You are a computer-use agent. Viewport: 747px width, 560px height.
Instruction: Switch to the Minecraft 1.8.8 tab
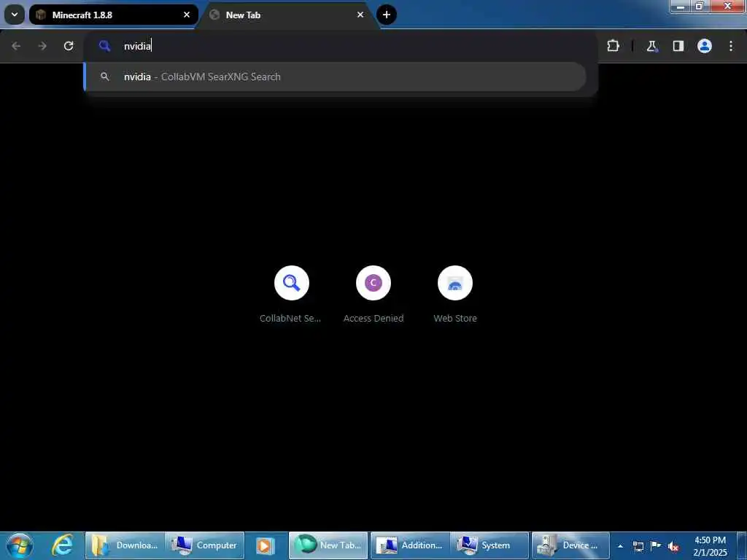click(113, 15)
